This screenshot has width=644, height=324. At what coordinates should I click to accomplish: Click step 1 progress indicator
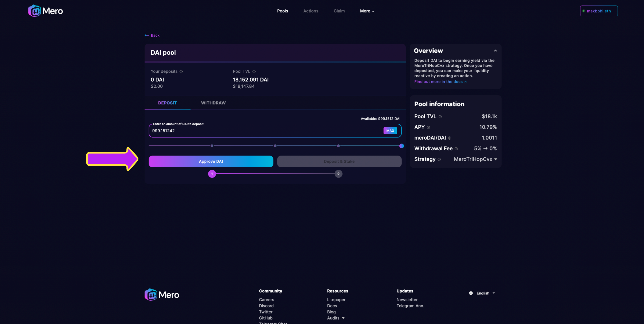pyautogui.click(x=212, y=174)
